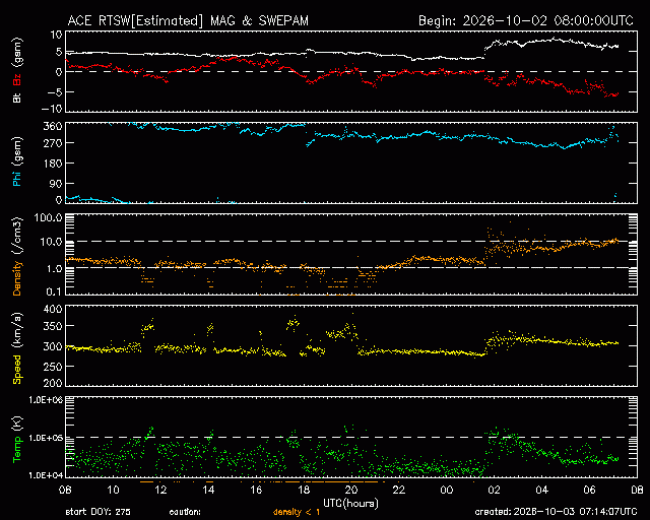The image size is (650, 520).
Task: Click the '360' Phi axis tick label
Action: (53, 126)
